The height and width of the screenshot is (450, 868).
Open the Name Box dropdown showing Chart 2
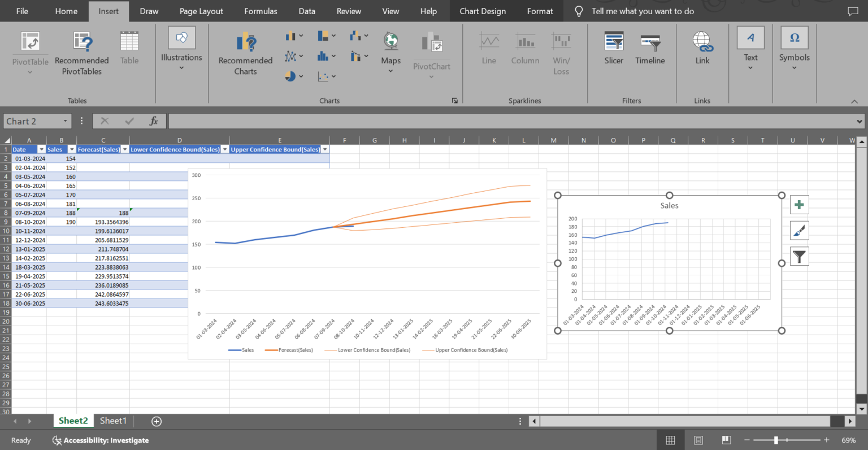click(x=65, y=120)
